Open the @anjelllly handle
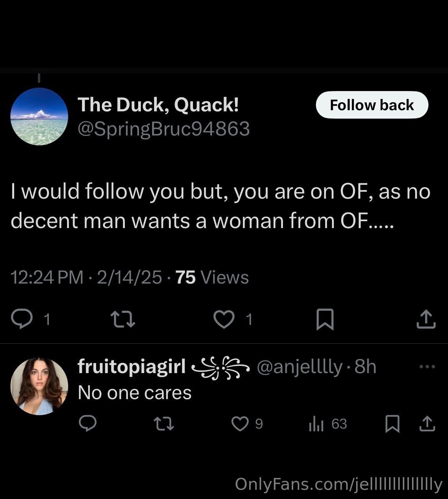 (300, 367)
